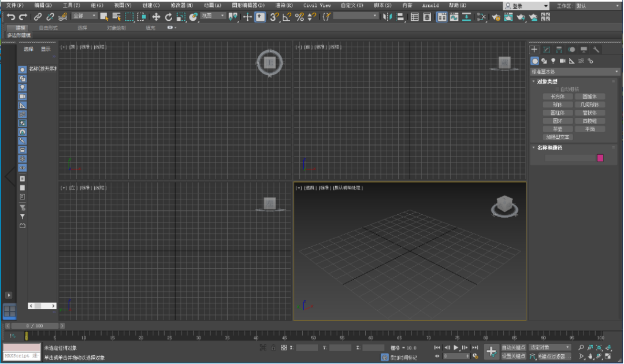Open the 文件(F) menu
The image size is (624, 364).
click(15, 5)
